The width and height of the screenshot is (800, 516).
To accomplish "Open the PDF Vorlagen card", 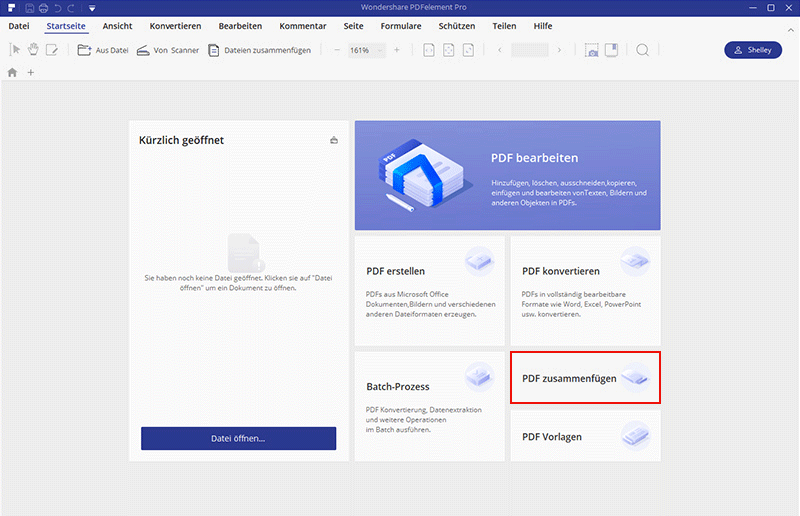I will (x=585, y=436).
